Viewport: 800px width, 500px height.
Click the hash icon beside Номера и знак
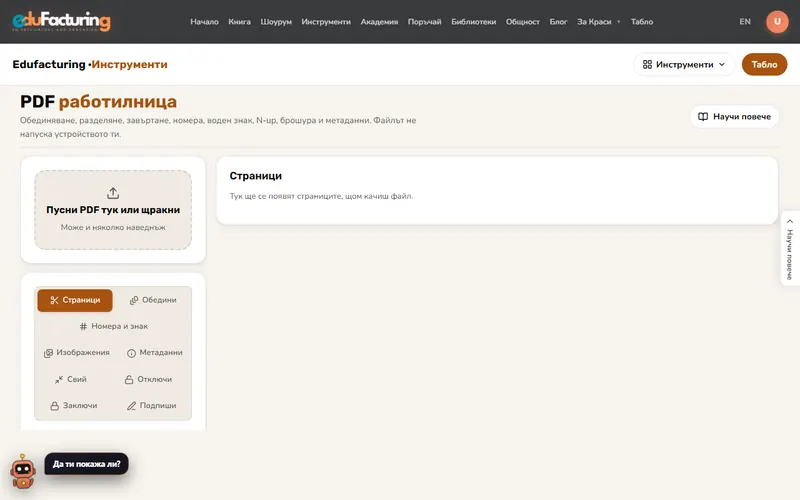pyautogui.click(x=83, y=327)
